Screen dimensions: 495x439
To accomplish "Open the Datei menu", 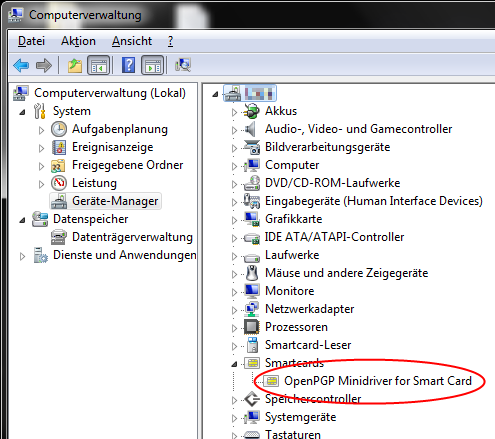I will pyautogui.click(x=31, y=41).
